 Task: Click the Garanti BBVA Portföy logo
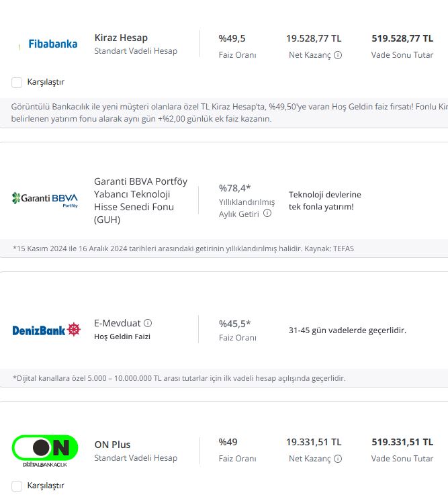(x=45, y=199)
